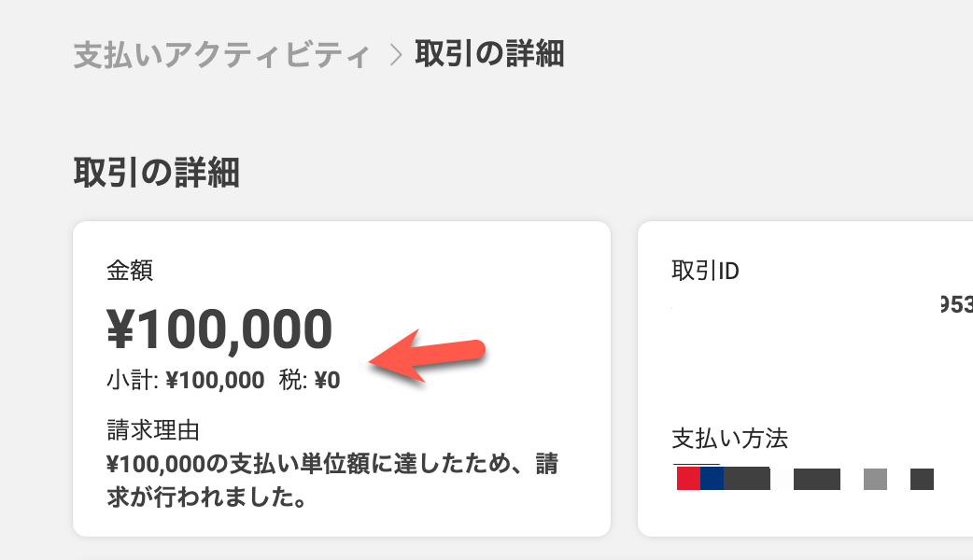Go back to 支払いアクティビティ breadcrumb
Image resolution: width=973 pixels, height=560 pixels.
pos(222,55)
